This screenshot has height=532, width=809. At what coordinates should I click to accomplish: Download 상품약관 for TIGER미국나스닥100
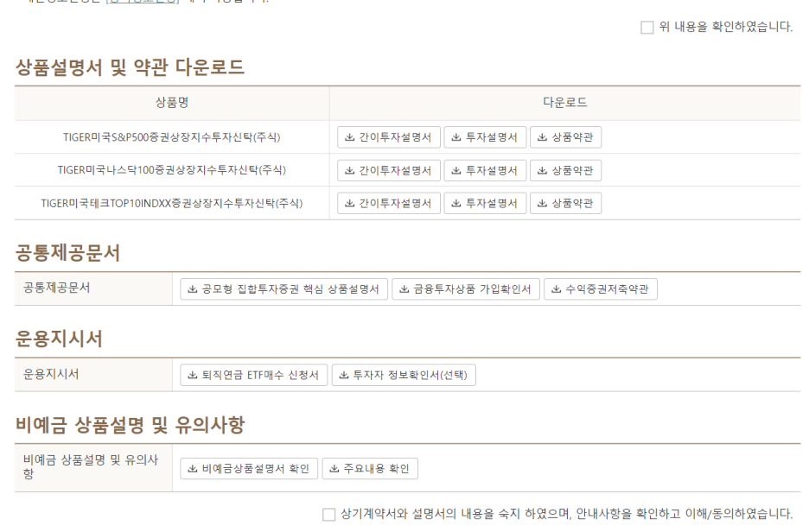point(565,170)
